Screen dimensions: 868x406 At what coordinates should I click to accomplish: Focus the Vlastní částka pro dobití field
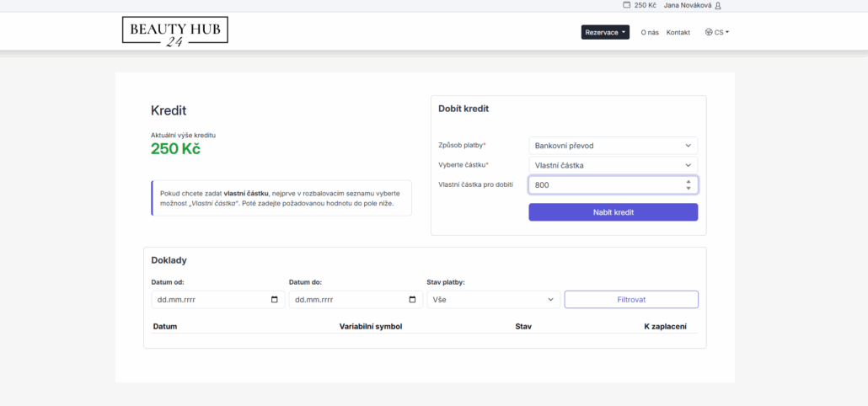pyautogui.click(x=605, y=185)
